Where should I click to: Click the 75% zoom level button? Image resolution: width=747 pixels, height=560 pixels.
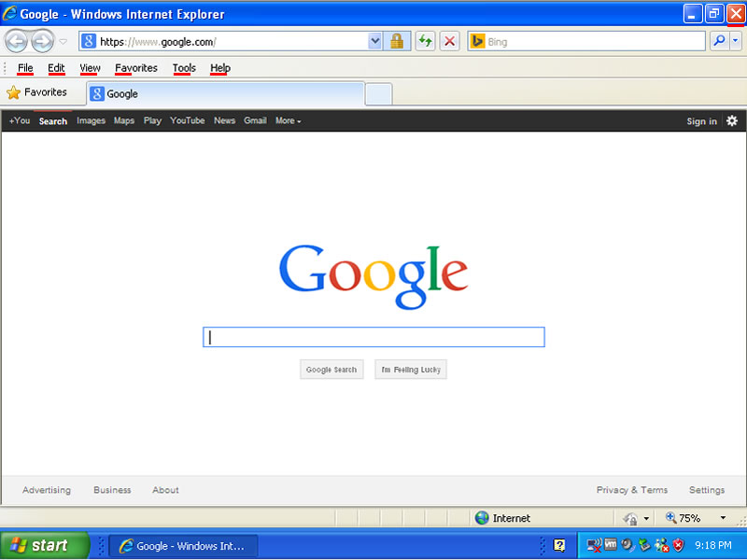(x=683, y=518)
